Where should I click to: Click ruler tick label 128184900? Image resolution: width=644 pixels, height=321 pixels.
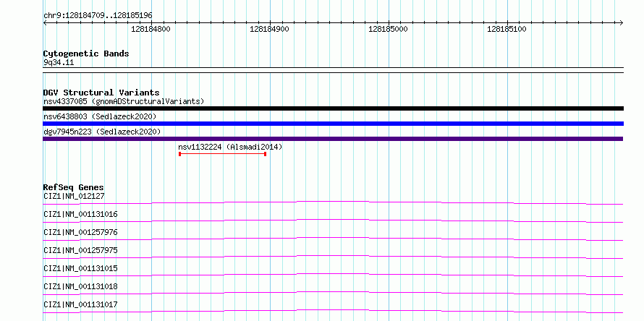pyautogui.click(x=269, y=29)
